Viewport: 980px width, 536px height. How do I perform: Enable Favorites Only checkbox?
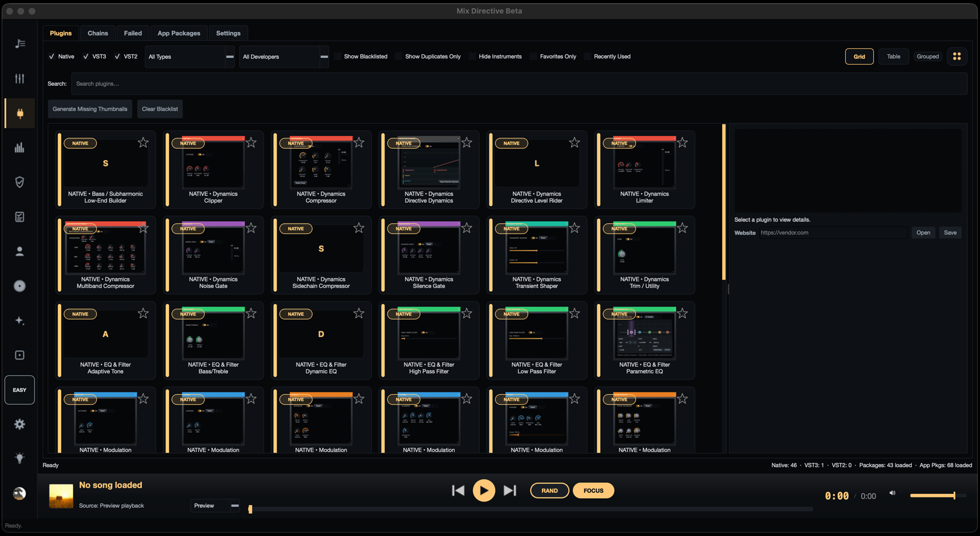pyautogui.click(x=534, y=57)
